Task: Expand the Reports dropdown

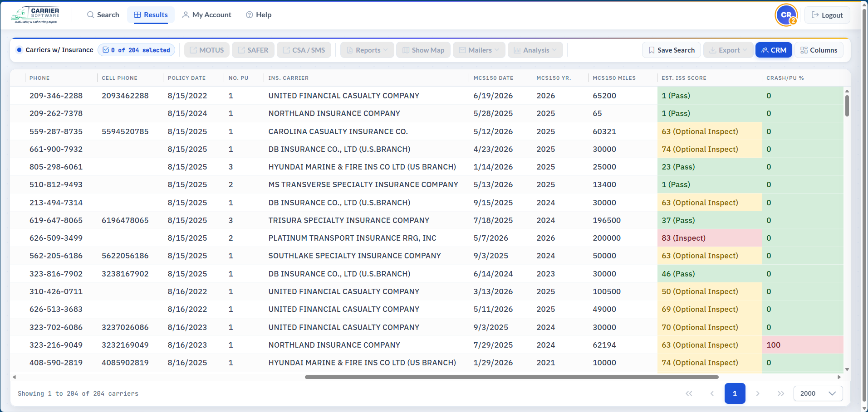Action: pos(367,50)
